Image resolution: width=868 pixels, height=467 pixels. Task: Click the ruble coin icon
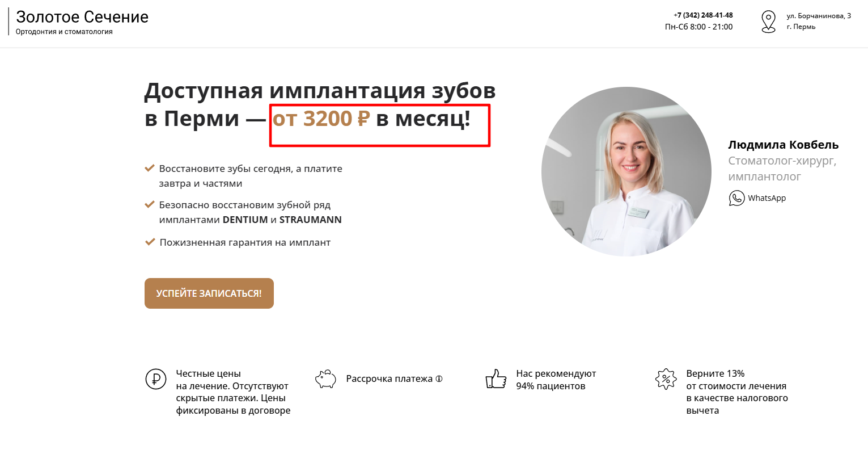[156, 378]
